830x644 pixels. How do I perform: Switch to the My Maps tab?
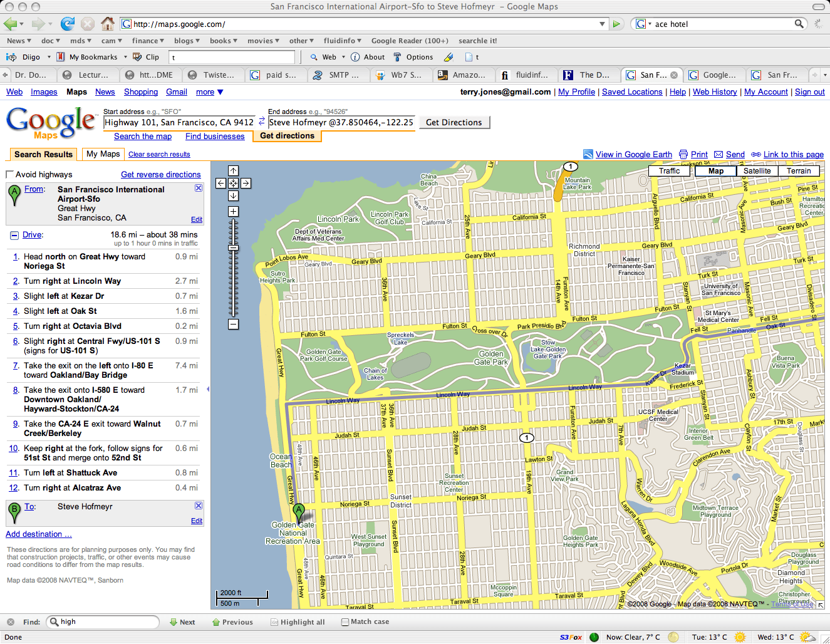click(103, 153)
